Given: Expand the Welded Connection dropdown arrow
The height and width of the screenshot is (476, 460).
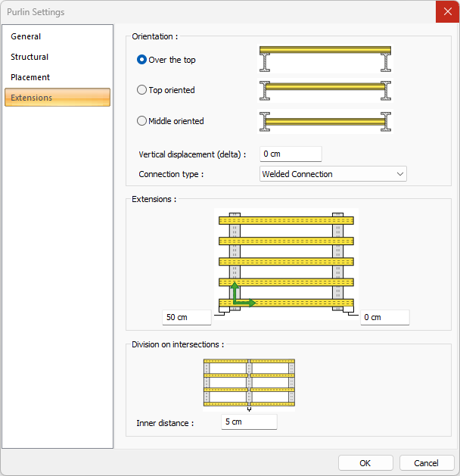Looking at the screenshot, I should pyautogui.click(x=399, y=174).
